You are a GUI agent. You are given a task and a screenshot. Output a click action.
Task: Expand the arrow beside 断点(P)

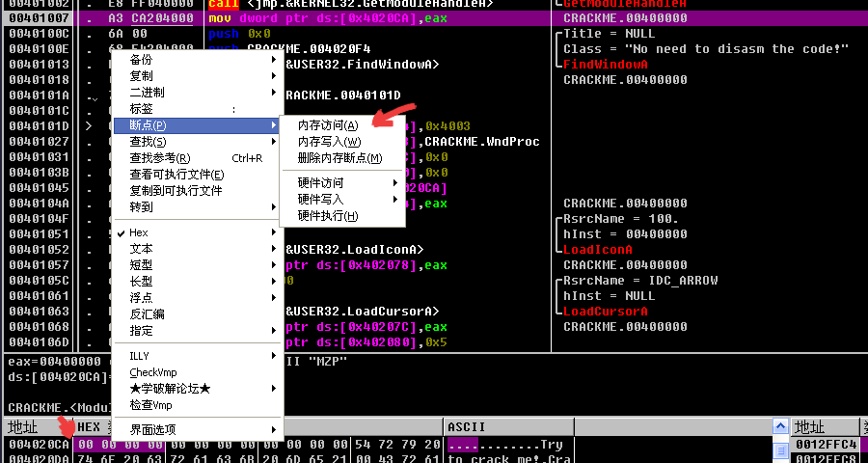coord(274,125)
